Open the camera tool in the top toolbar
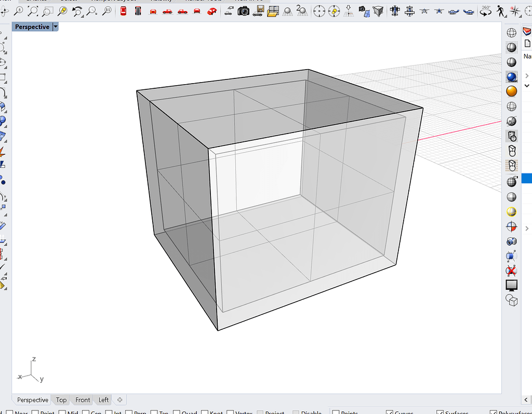This screenshot has height=414, width=532. click(x=243, y=10)
